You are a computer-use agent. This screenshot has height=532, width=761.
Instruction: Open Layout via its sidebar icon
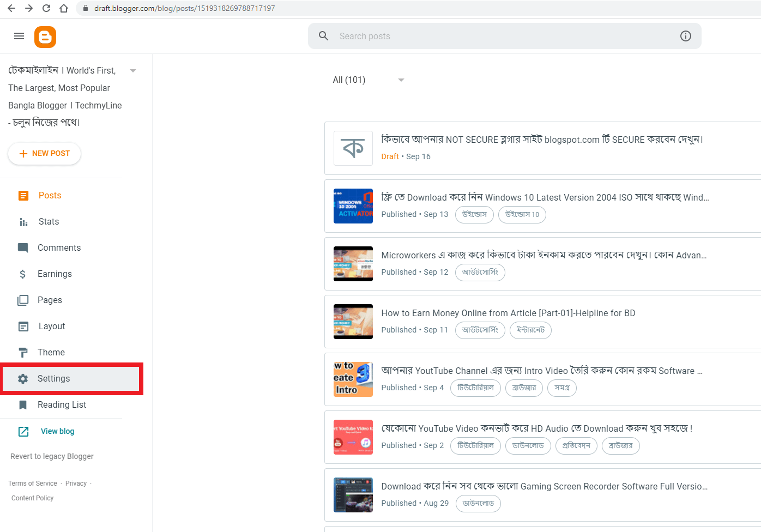click(22, 326)
